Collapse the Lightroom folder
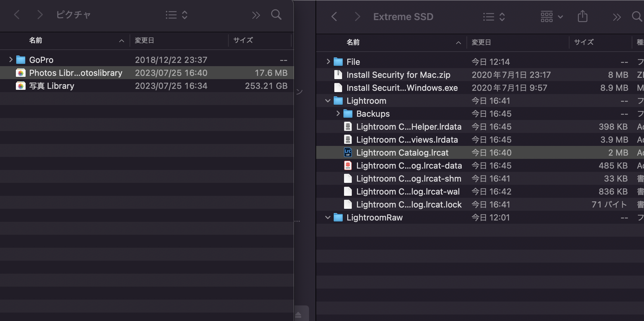The width and height of the screenshot is (644, 321). coord(328,101)
